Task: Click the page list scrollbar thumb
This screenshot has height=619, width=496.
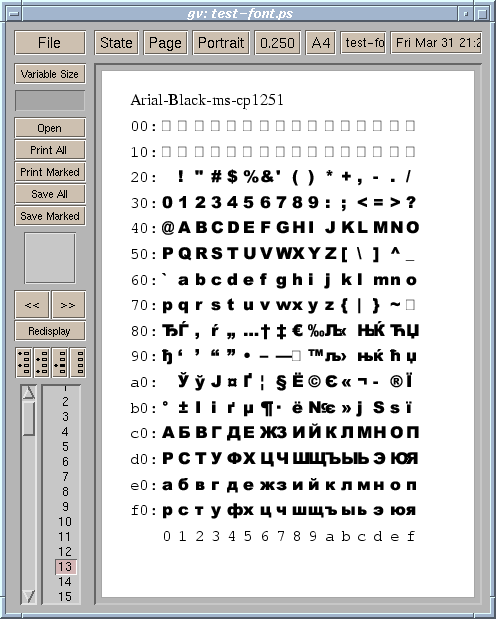Action: point(28,418)
